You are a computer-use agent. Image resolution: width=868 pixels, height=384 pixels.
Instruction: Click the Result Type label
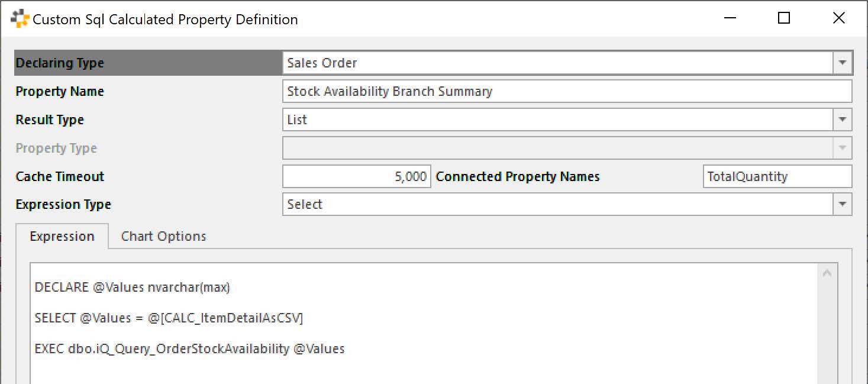click(x=49, y=120)
